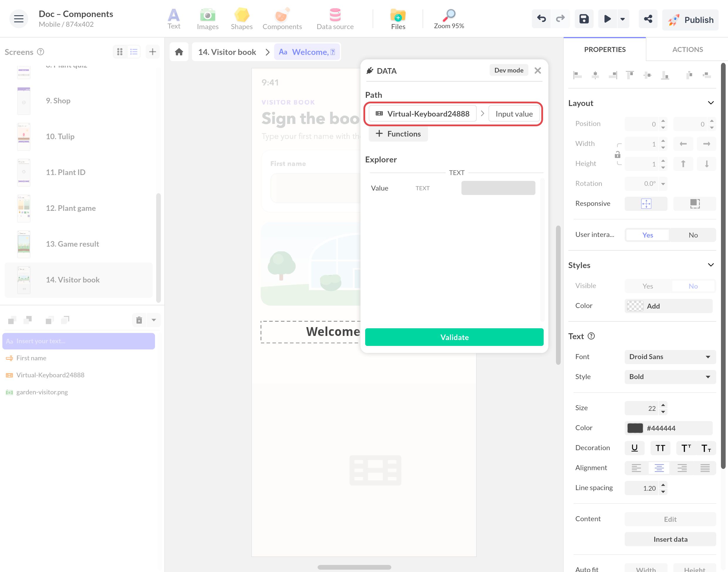
Task: Select the 12. Plant game screen
Action: click(79, 208)
